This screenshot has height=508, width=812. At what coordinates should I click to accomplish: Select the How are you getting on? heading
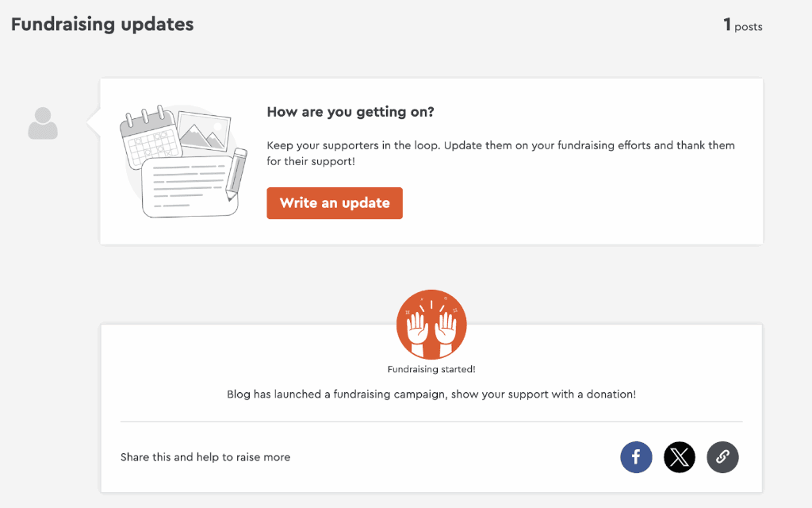(x=350, y=112)
